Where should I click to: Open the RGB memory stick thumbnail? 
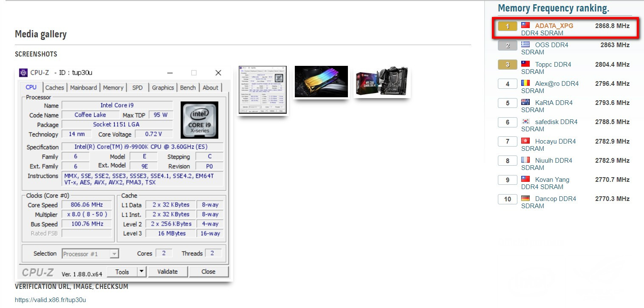click(x=321, y=82)
